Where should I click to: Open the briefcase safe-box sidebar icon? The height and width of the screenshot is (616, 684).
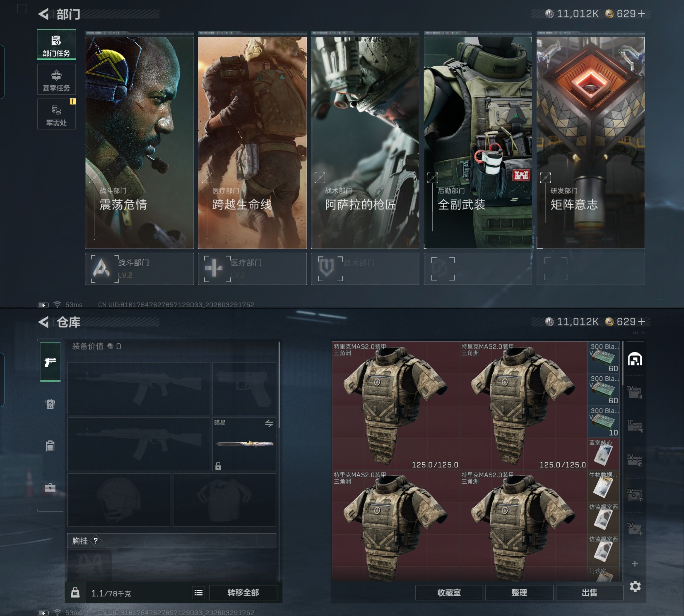point(50,487)
